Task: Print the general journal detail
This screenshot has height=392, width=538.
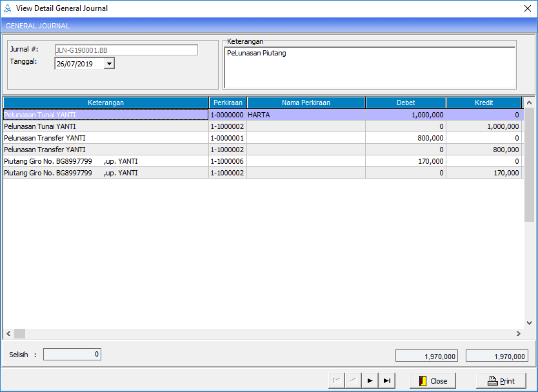Action: (x=501, y=380)
